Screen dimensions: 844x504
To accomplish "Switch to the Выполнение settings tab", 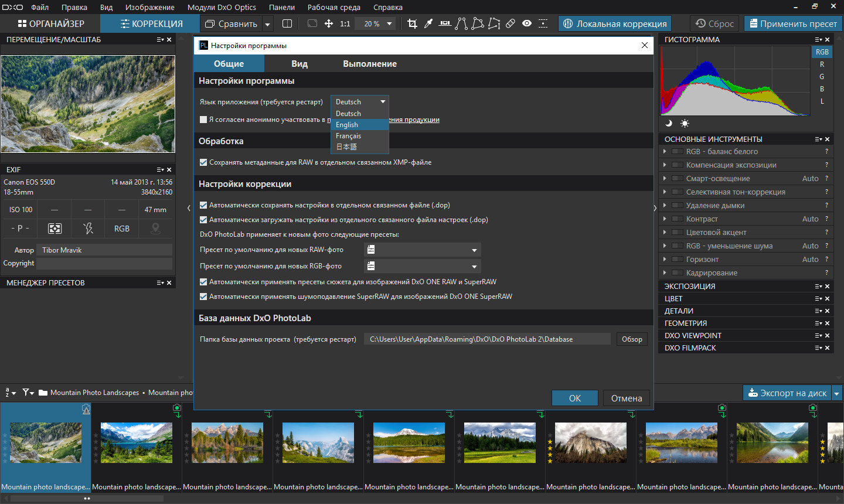I will pyautogui.click(x=370, y=64).
